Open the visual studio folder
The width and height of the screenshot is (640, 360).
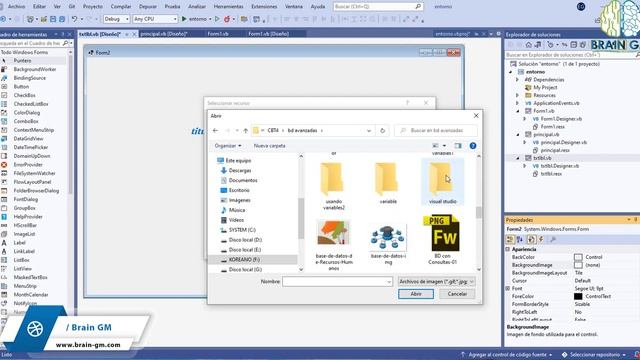443,182
